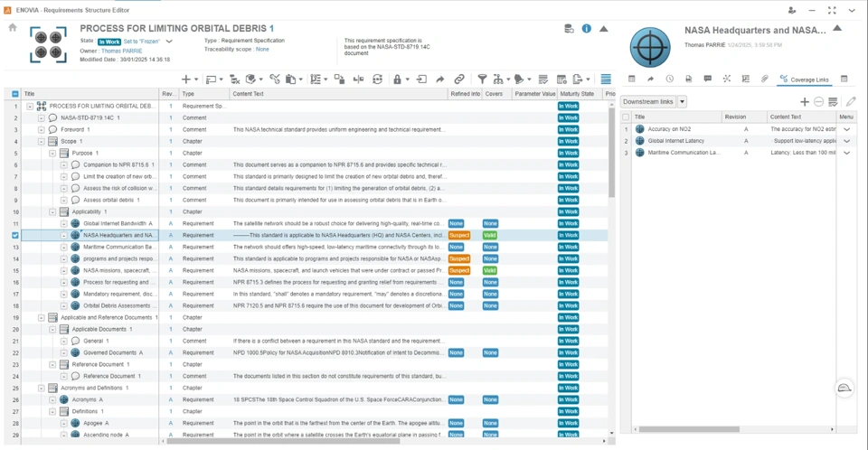This screenshot has height=450, width=868.
Task: Click the minus remove link icon in Coverage Links
Action: [819, 102]
